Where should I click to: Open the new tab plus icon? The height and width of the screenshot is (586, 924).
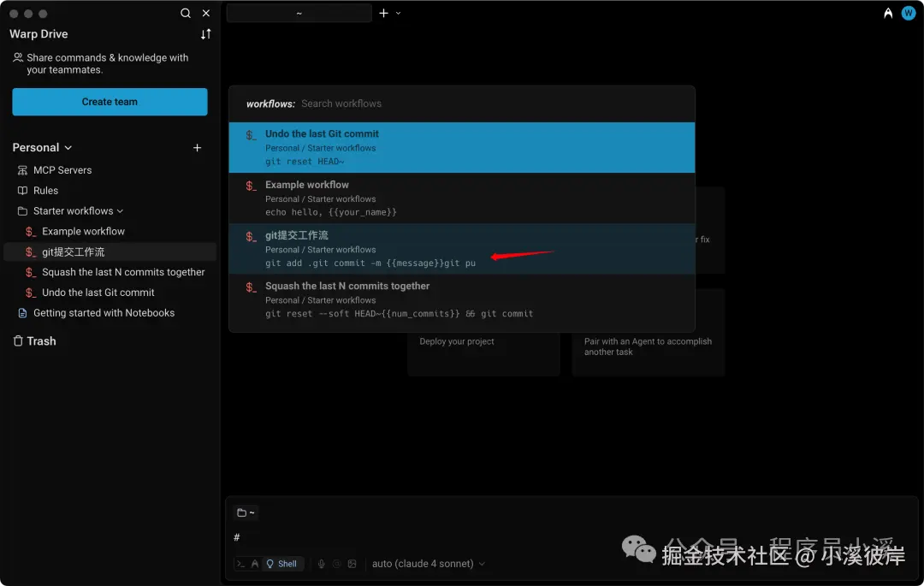tap(383, 13)
